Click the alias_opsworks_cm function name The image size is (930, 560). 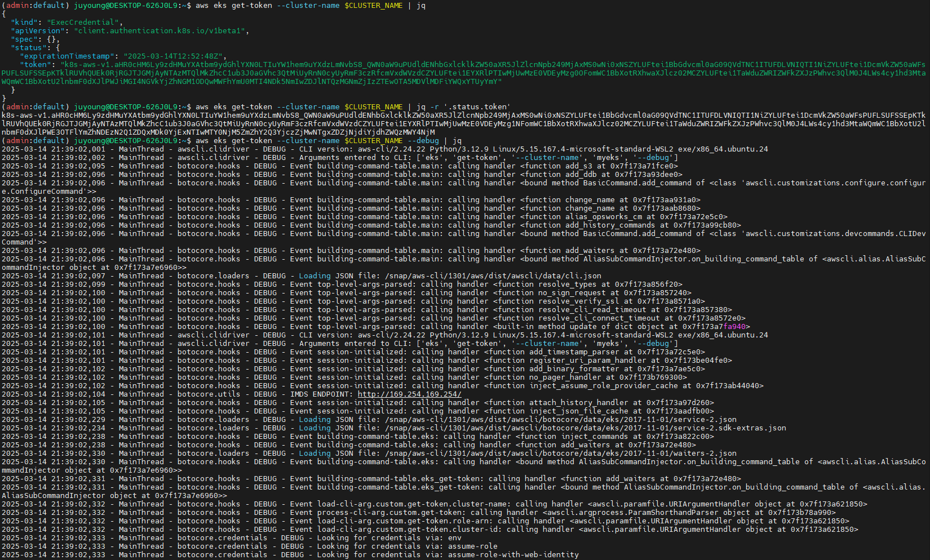point(604,217)
